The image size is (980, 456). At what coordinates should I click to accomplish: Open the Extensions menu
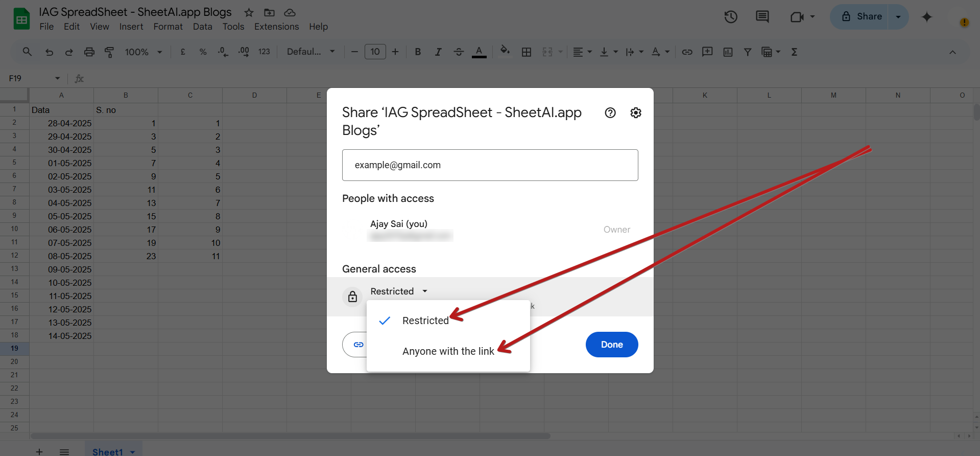276,27
